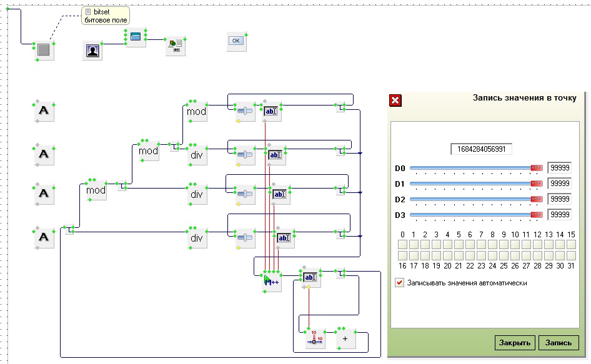The height and width of the screenshot is (364, 591).
Task: Click the bottom 'div' element in the diagram
Action: pos(197,238)
